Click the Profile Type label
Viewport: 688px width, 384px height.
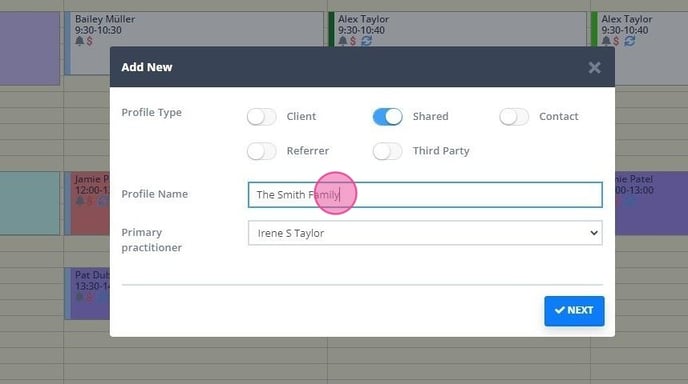coord(151,112)
